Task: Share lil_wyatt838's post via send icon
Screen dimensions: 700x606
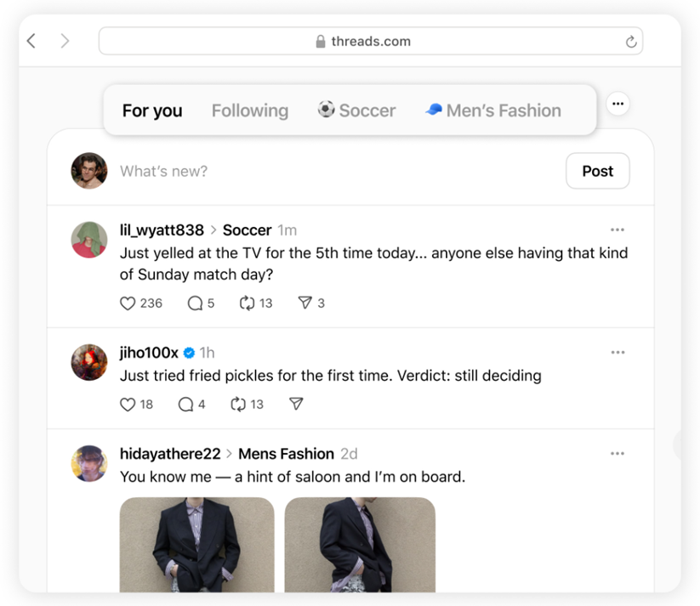Action: (304, 303)
